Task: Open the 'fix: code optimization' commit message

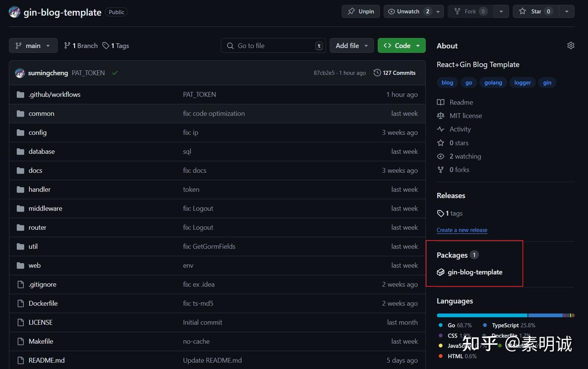Action: click(x=214, y=114)
